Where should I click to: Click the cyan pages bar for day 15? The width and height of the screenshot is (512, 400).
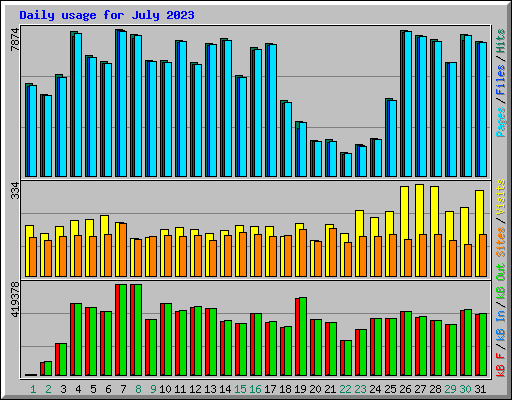(x=243, y=127)
